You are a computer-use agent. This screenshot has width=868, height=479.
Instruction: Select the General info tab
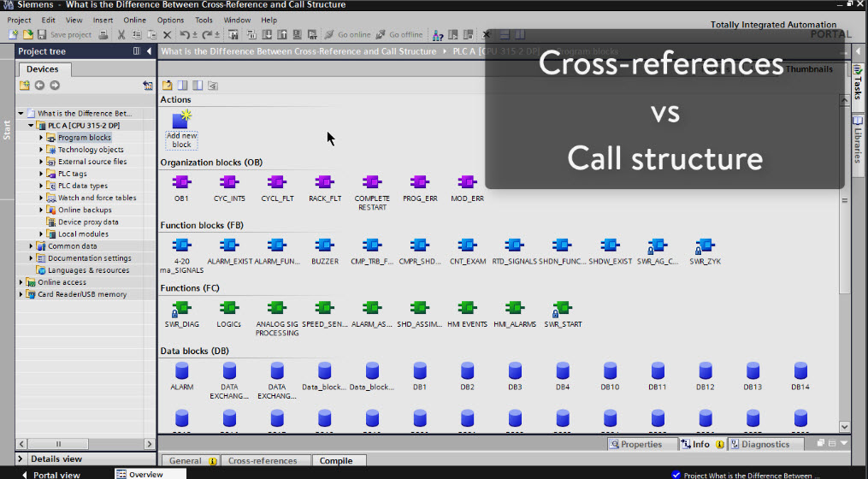click(x=191, y=461)
